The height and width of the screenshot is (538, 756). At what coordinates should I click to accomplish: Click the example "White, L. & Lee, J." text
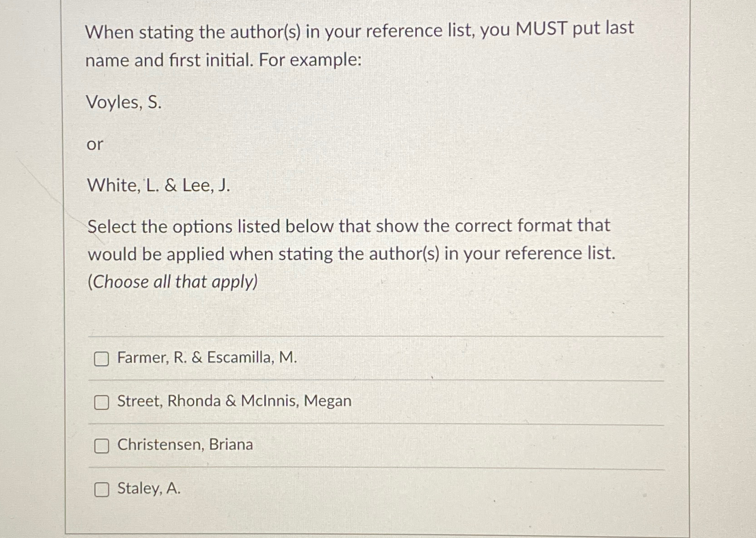tap(158, 185)
